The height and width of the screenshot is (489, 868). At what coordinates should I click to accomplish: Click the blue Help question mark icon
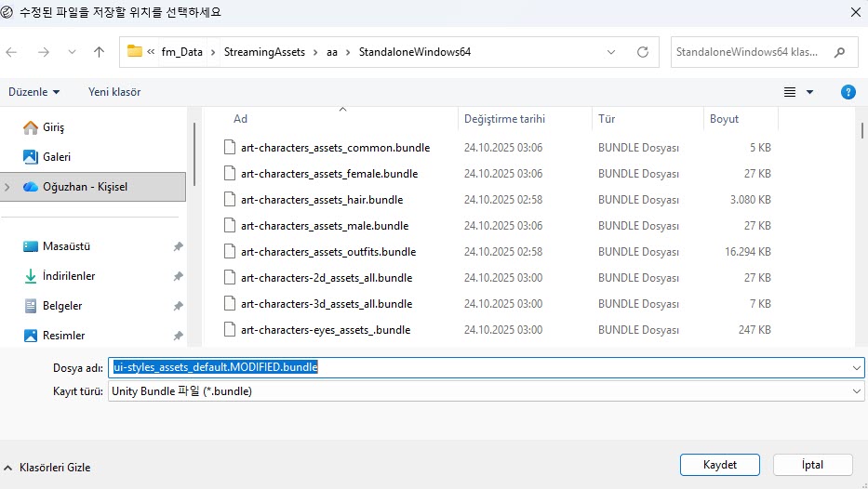848,92
